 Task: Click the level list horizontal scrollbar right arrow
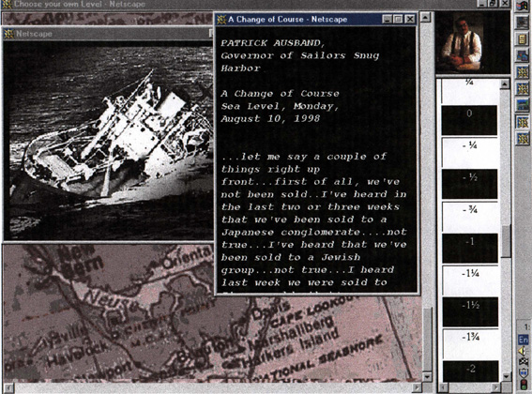pos(496,387)
